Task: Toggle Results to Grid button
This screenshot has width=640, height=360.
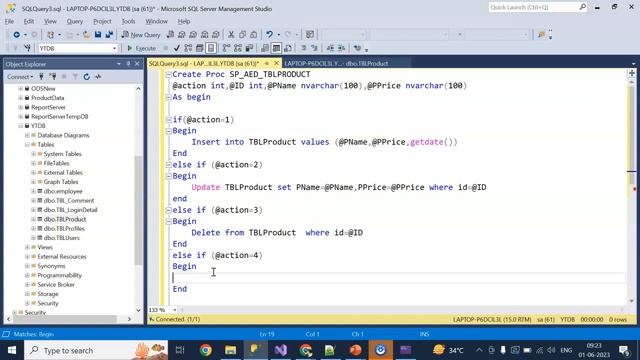Action: (276, 48)
